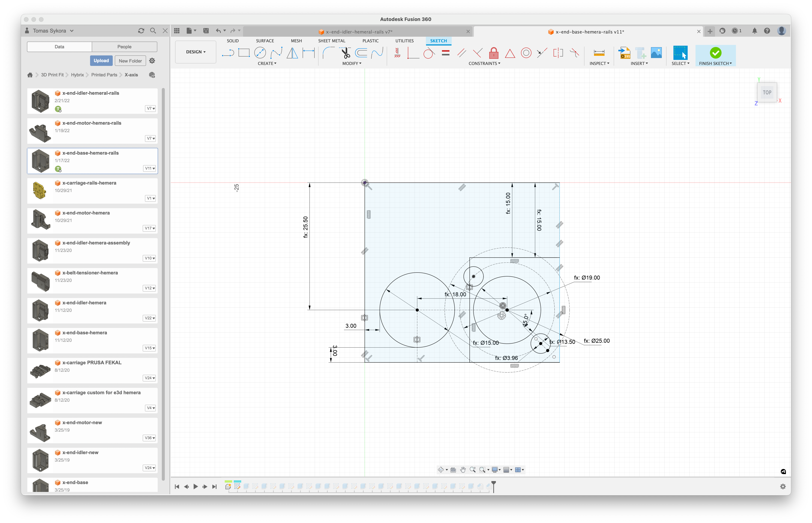Switch to the Data panel tab
Viewport: 812px width, 523px height.
click(x=59, y=47)
